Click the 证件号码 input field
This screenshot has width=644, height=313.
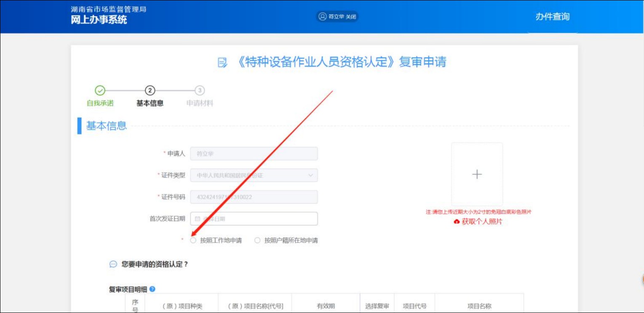click(254, 197)
